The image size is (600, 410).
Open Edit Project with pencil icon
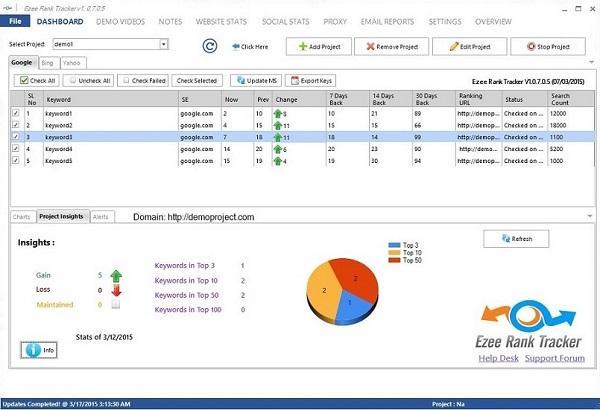point(470,47)
